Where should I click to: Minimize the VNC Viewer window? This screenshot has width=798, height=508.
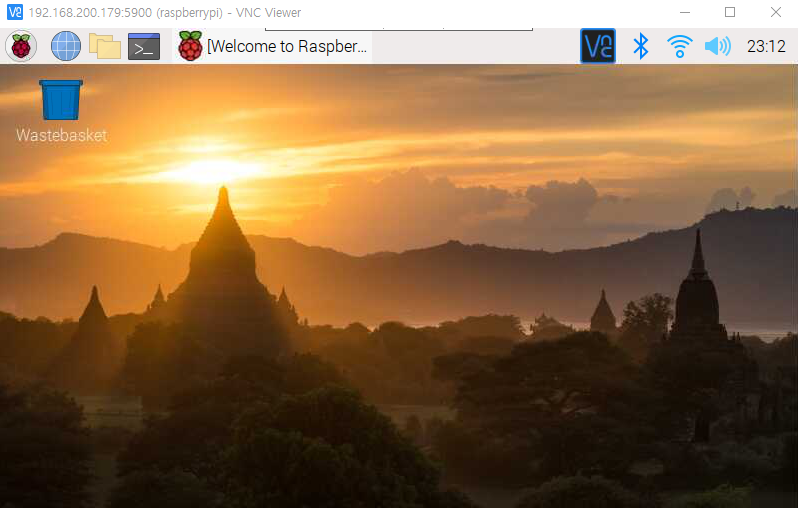[x=685, y=12]
